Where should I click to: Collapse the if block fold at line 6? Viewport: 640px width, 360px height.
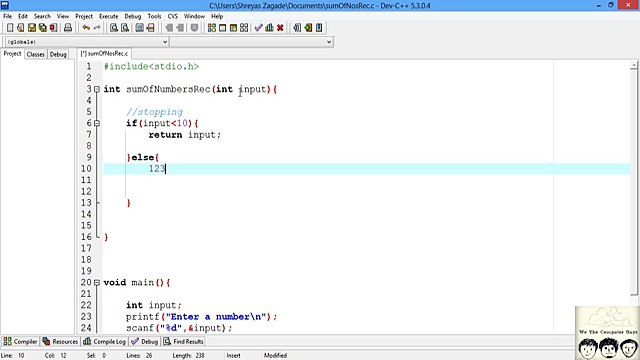[x=97, y=123]
